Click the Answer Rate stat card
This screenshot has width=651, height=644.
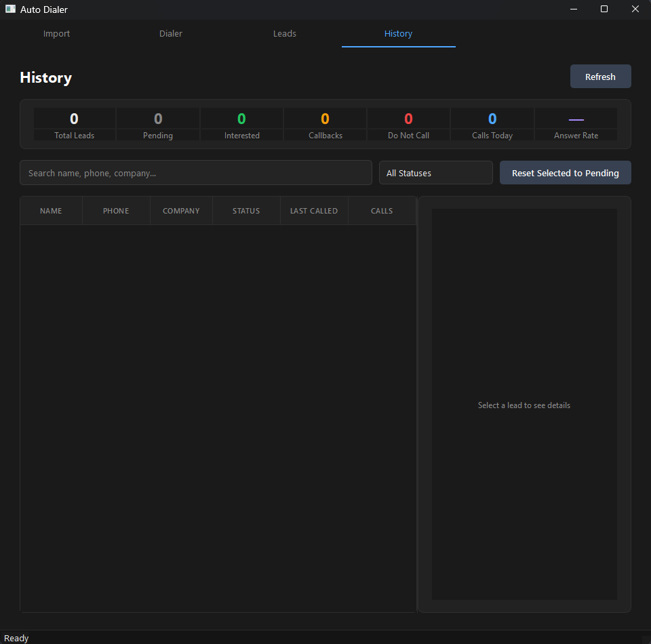click(x=576, y=124)
